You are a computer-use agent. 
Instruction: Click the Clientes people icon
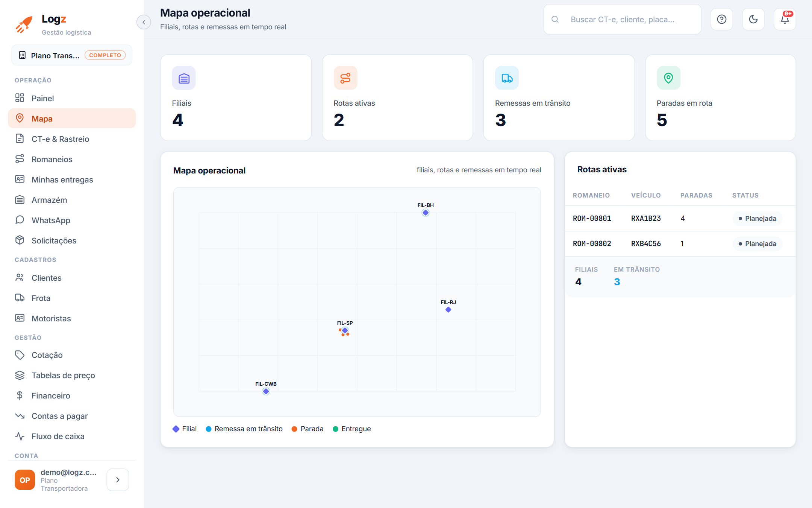pos(20,277)
